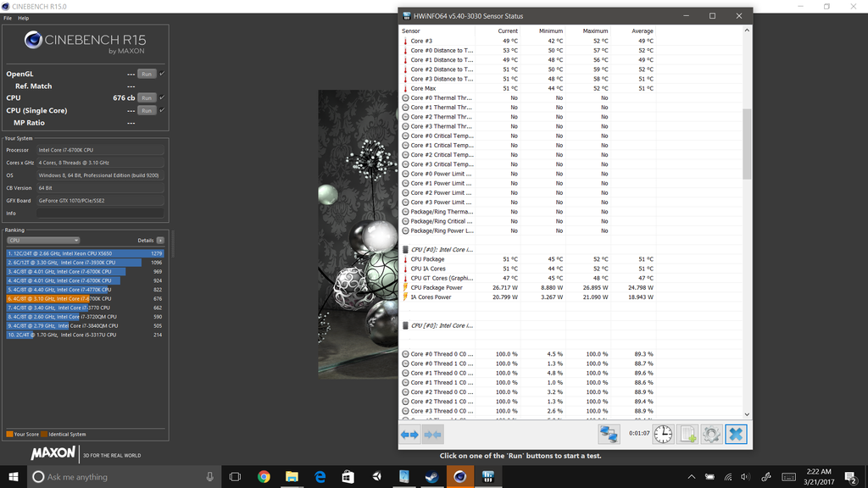868x488 pixels.
Task: Click the HWiNFO scrollbar up arrow
Action: pos(747,31)
